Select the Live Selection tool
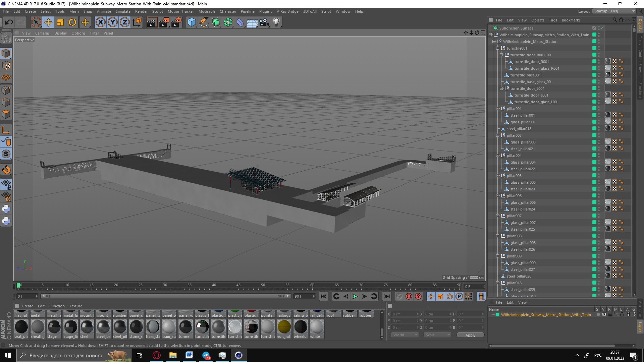The height and width of the screenshot is (362, 644). (x=36, y=22)
